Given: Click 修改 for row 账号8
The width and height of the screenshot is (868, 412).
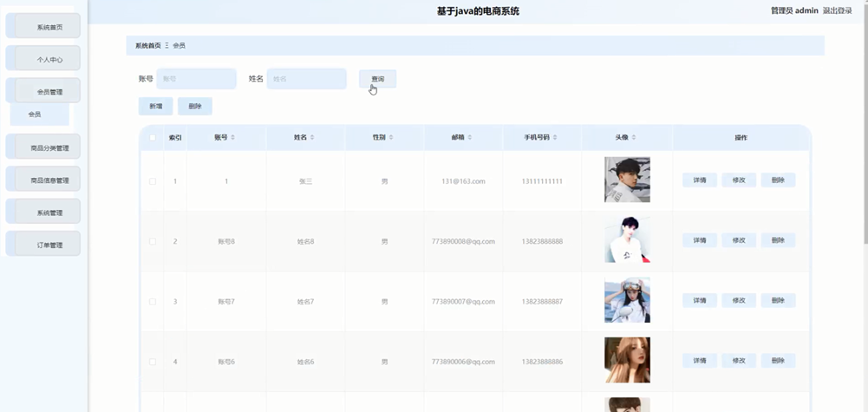Looking at the screenshot, I should [x=739, y=240].
